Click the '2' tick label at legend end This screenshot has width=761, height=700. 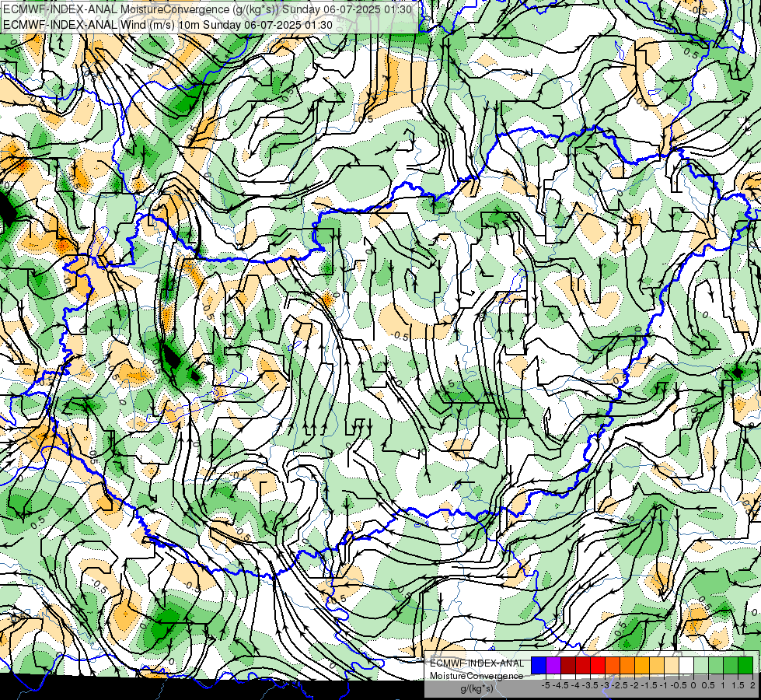tap(752, 685)
